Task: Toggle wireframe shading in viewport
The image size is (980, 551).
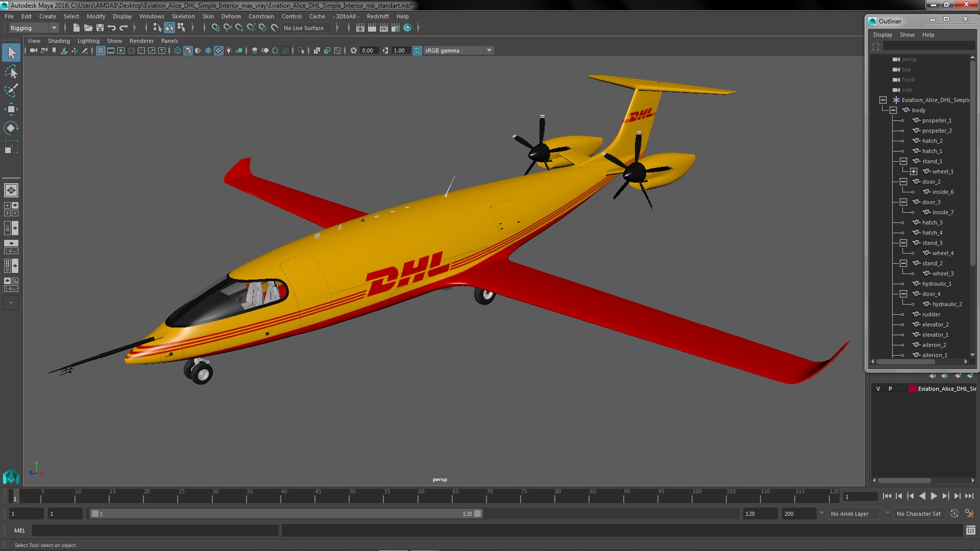Action: (x=178, y=51)
